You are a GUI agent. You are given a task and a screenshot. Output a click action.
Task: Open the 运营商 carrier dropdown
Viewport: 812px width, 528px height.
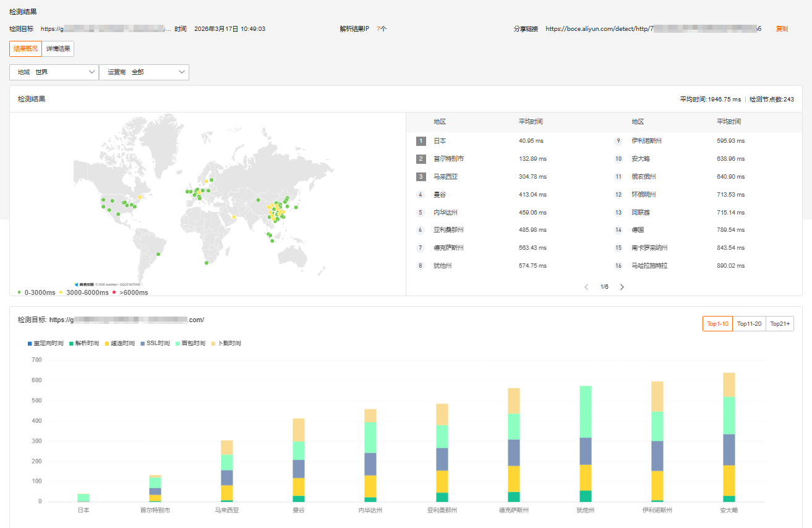[144, 72]
